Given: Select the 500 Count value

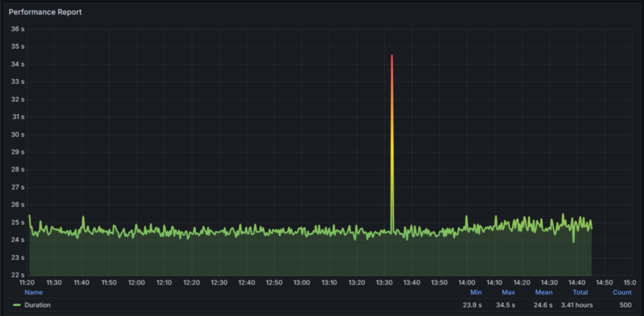Looking at the screenshot, I should pyautogui.click(x=625, y=305).
